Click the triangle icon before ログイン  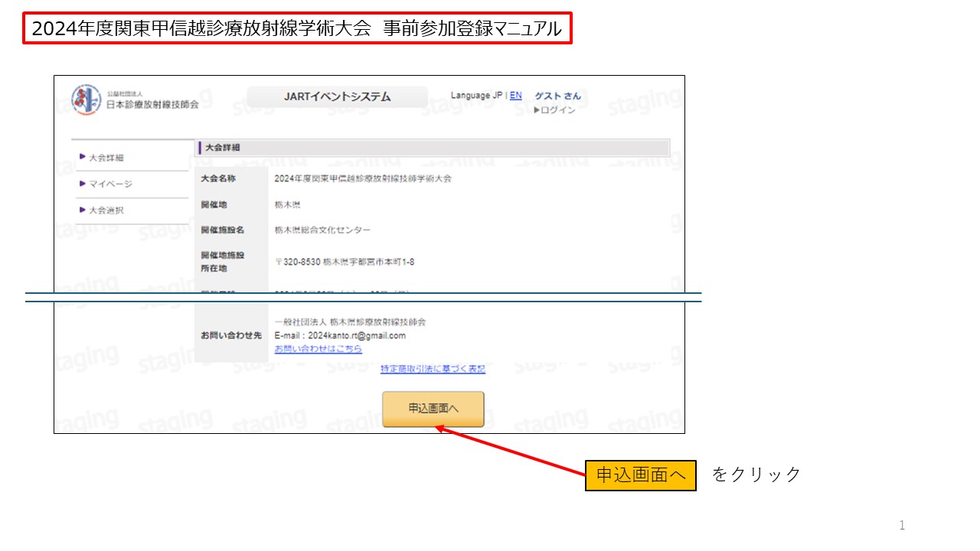[x=537, y=110]
